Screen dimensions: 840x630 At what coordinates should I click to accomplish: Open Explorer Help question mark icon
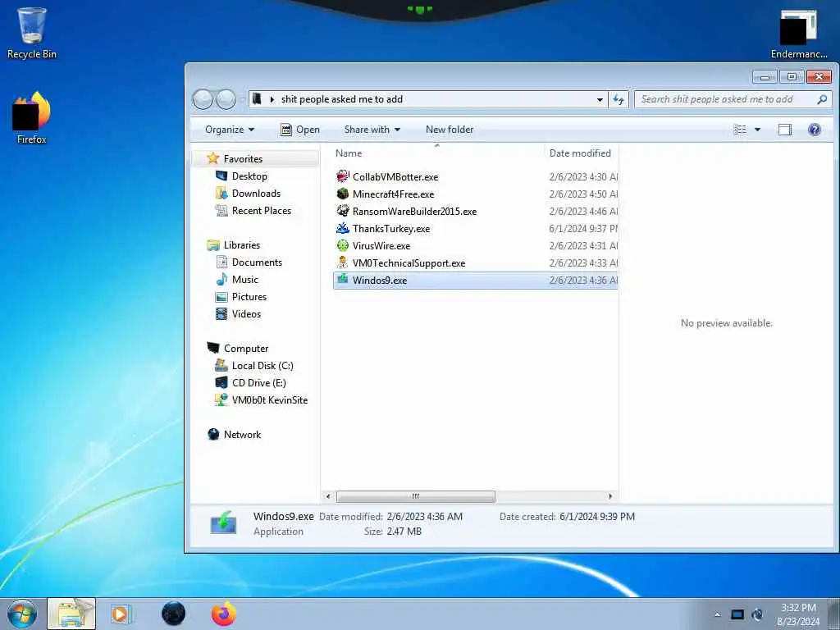815,130
